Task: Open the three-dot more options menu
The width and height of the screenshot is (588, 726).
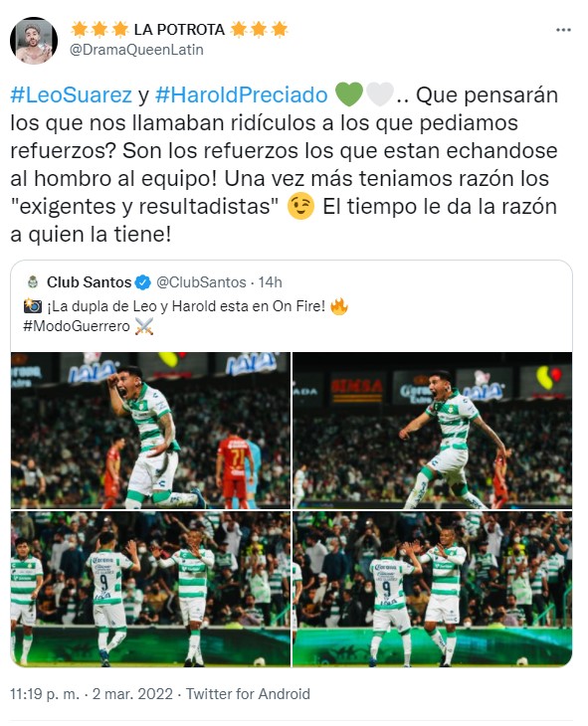Action: pyautogui.click(x=563, y=30)
